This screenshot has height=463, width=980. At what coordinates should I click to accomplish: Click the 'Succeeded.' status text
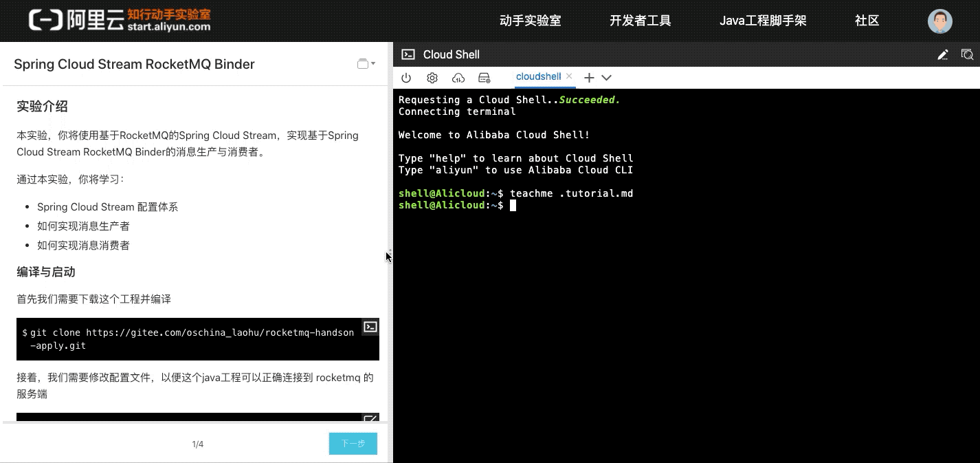coord(590,100)
